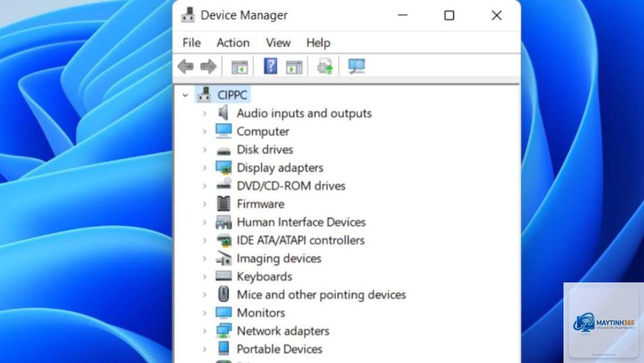Minimize the Device Manager window
644x363 pixels.
[402, 15]
